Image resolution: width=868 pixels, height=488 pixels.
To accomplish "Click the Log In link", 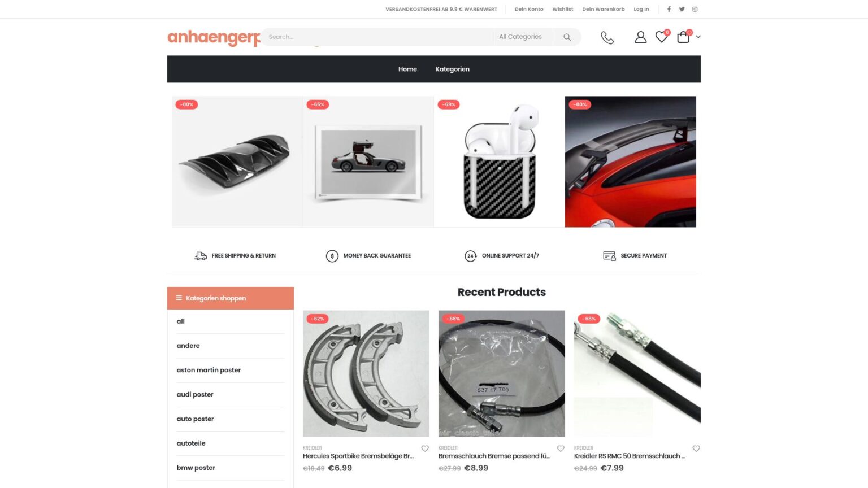I will point(641,9).
